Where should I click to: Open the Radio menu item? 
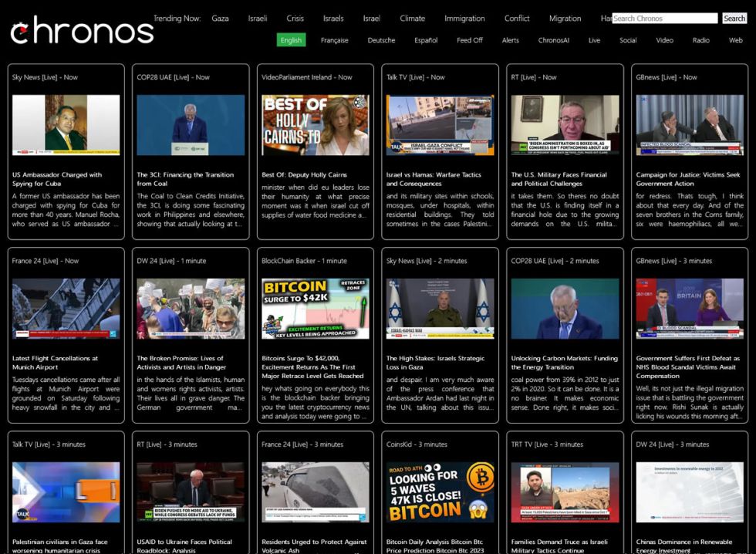[x=700, y=40]
